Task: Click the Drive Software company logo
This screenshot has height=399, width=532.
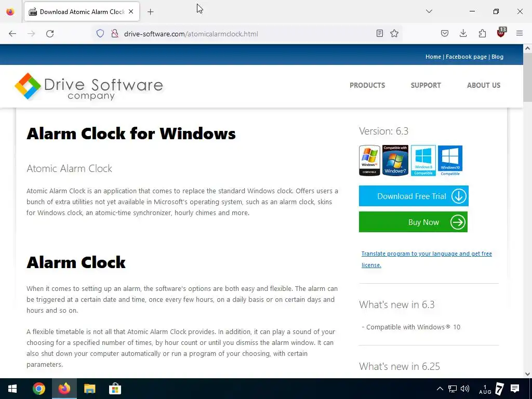Action: point(89,87)
